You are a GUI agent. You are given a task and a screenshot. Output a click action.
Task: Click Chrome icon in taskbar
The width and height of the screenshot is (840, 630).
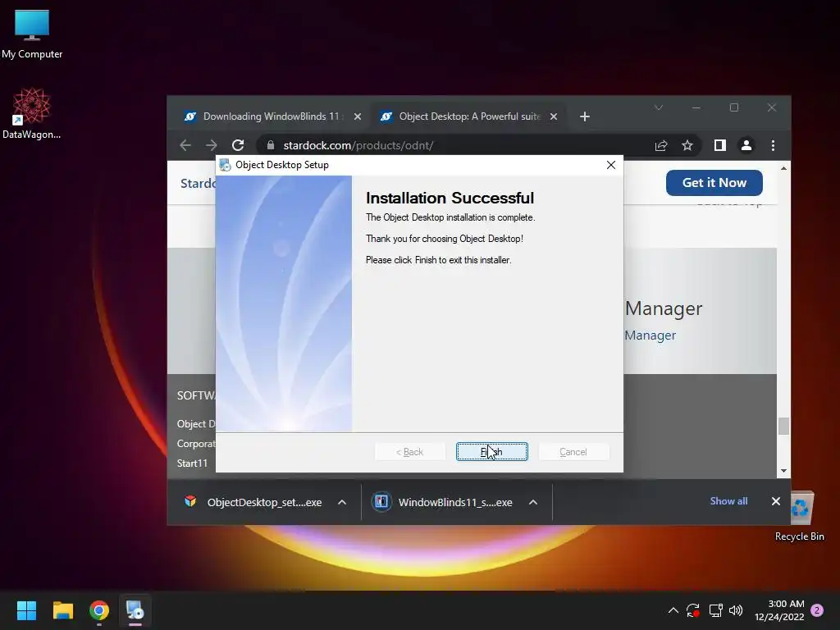pyautogui.click(x=99, y=610)
